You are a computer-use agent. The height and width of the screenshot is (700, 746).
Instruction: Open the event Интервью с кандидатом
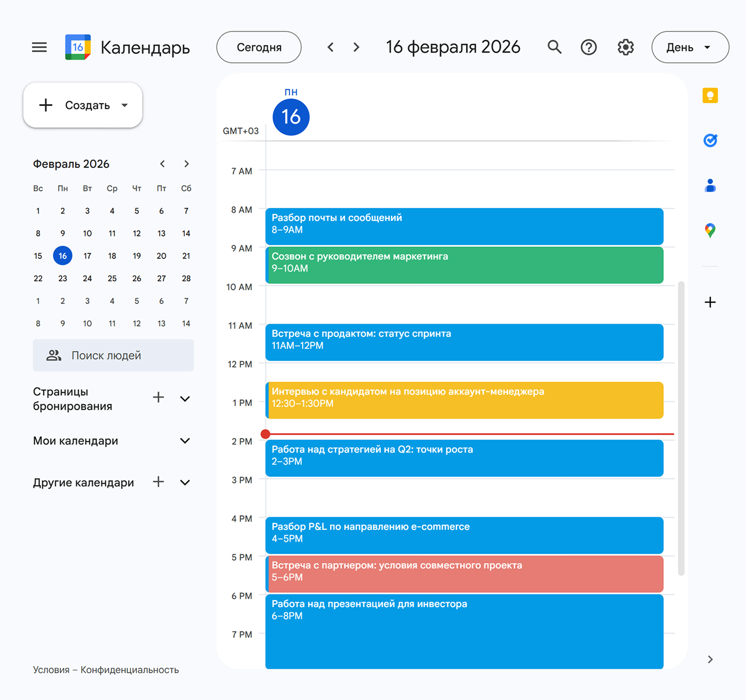[x=464, y=400]
